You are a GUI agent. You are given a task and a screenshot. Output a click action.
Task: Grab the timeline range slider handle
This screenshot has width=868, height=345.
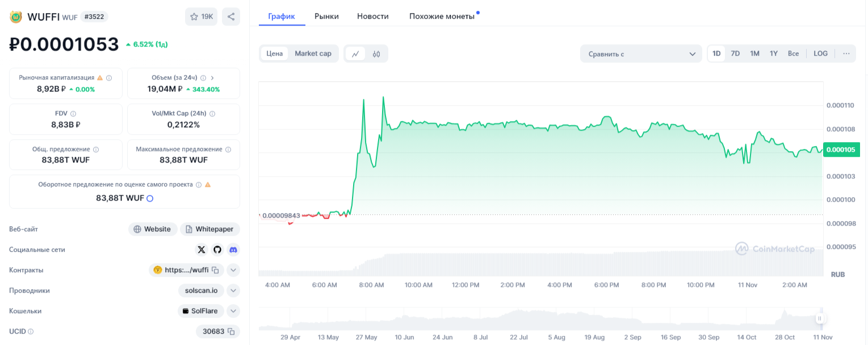pyautogui.click(x=820, y=319)
